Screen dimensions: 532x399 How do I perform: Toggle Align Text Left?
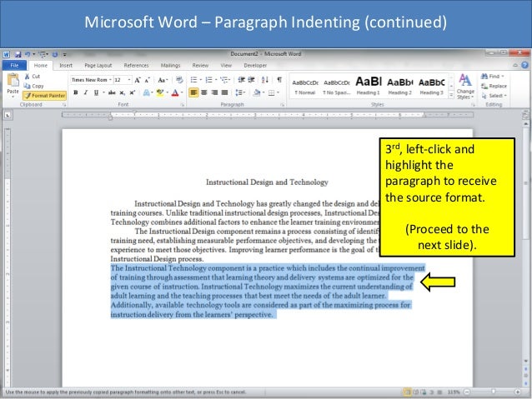coord(193,92)
